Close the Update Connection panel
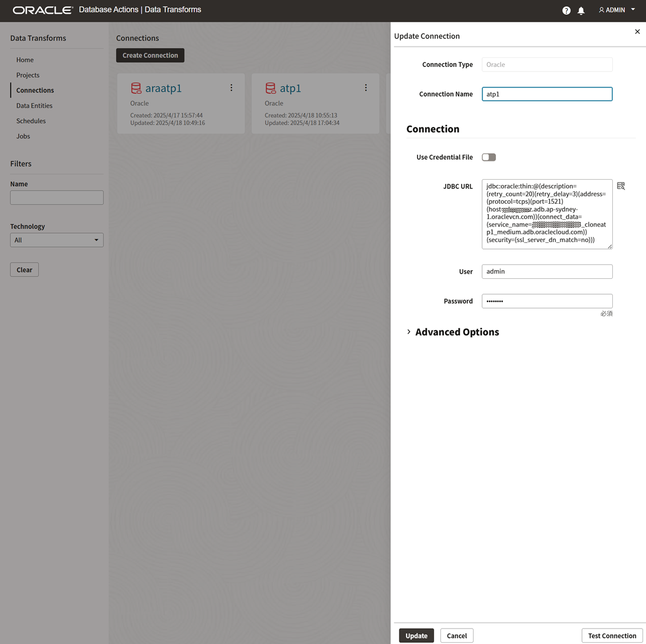Screen dimensions: 646x644 [637, 31]
